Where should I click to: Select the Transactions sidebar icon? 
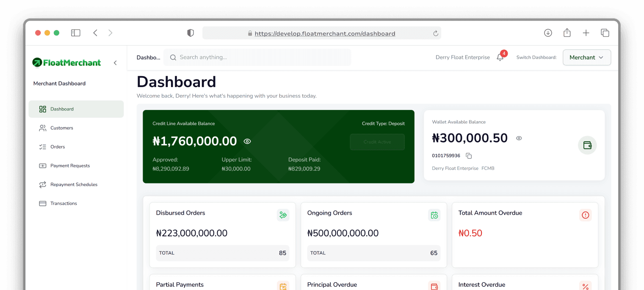(42, 203)
